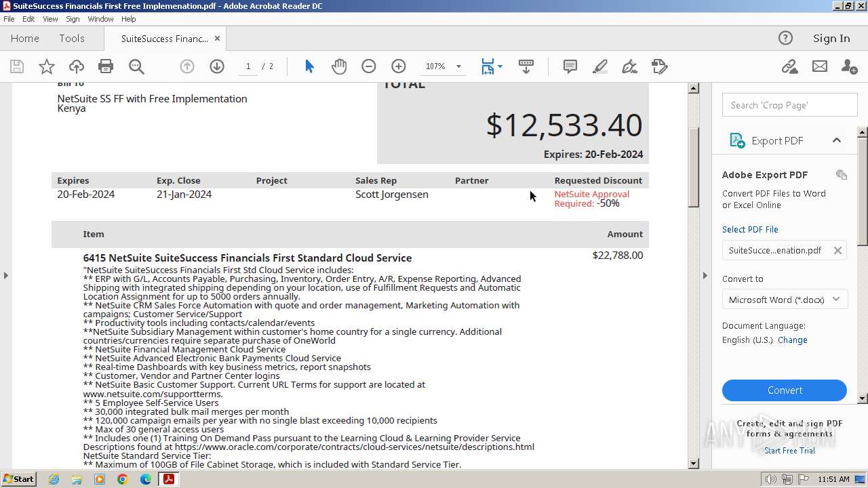
Task: Go to previous page arrow
Action: point(187,66)
